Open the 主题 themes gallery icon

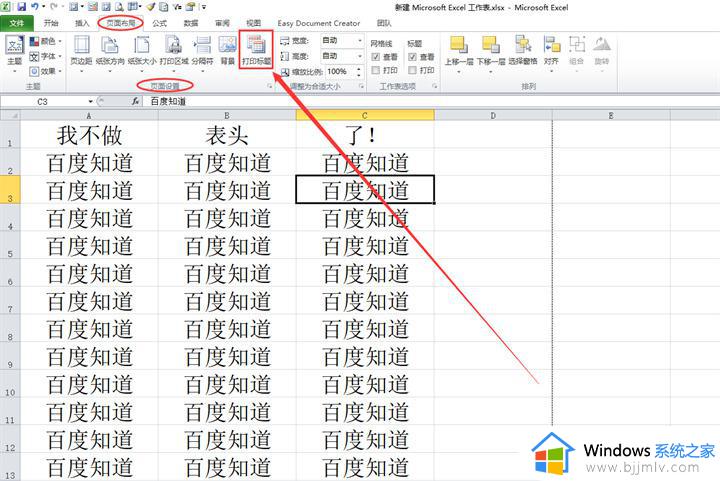tap(14, 45)
